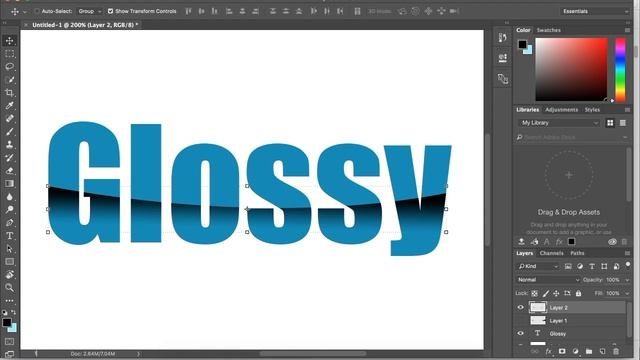Select the Rectangular Marquee tool
The height and width of the screenshot is (360, 640).
point(9,53)
